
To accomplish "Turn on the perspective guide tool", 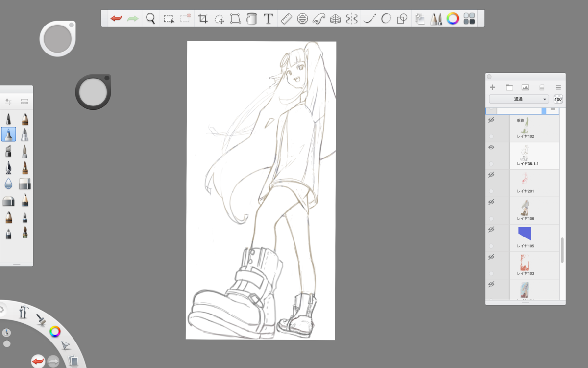I will pyautogui.click(x=335, y=19).
